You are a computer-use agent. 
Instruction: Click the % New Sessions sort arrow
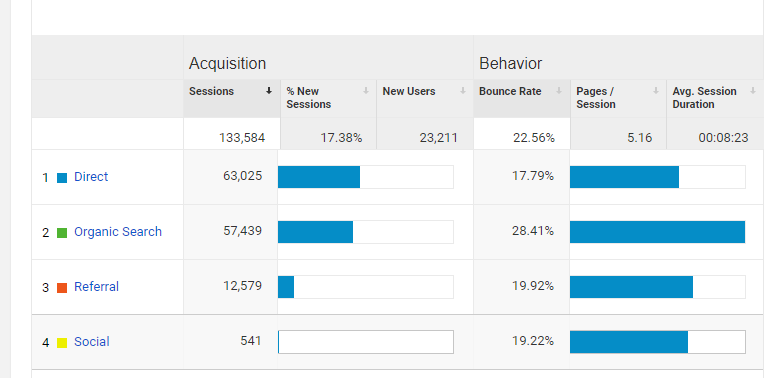point(365,91)
